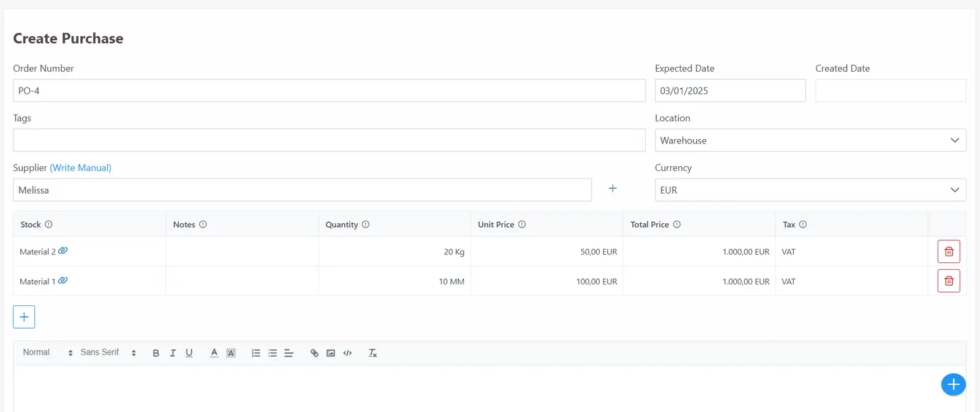Open the text background color picker
This screenshot has height=412, width=980.
pos(231,353)
